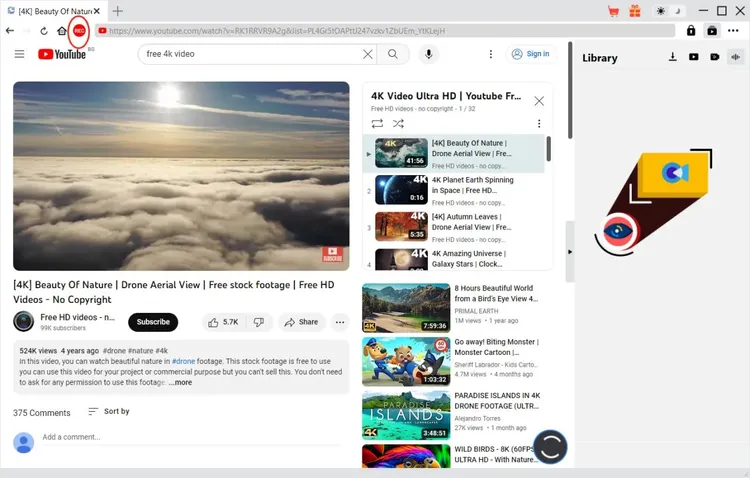Start voice search with the microphone

pyautogui.click(x=429, y=54)
